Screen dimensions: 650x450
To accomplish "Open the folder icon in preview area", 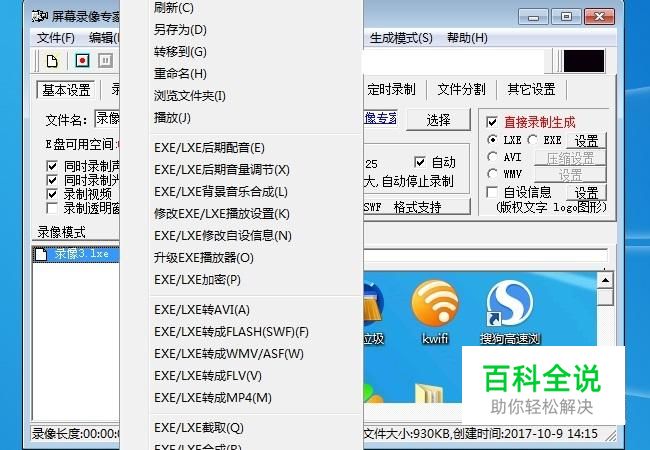I will (428, 393).
